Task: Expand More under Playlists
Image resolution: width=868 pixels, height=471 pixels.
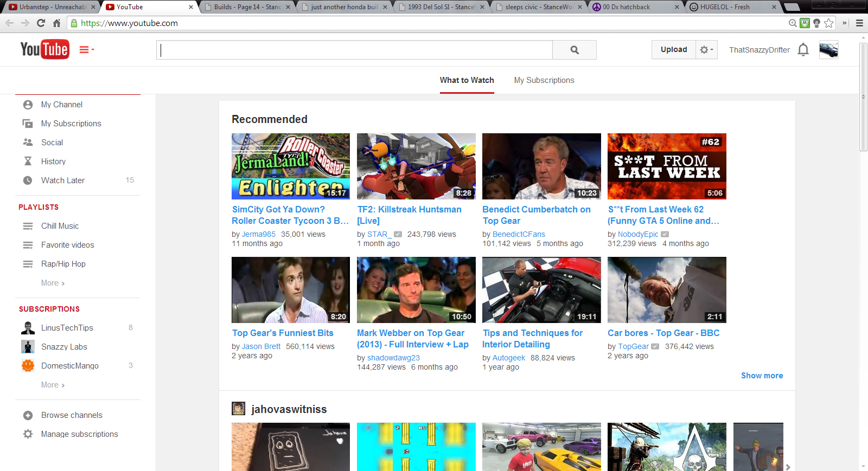Action: click(x=53, y=283)
